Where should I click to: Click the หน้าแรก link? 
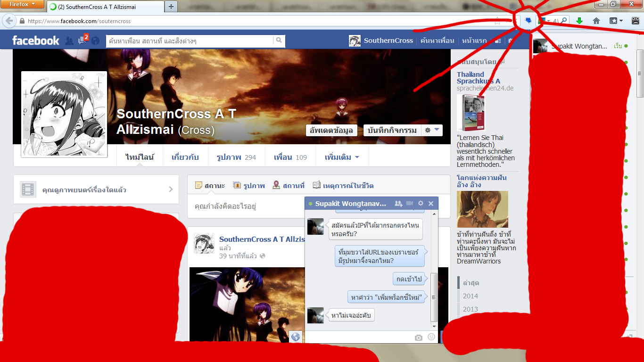(474, 41)
